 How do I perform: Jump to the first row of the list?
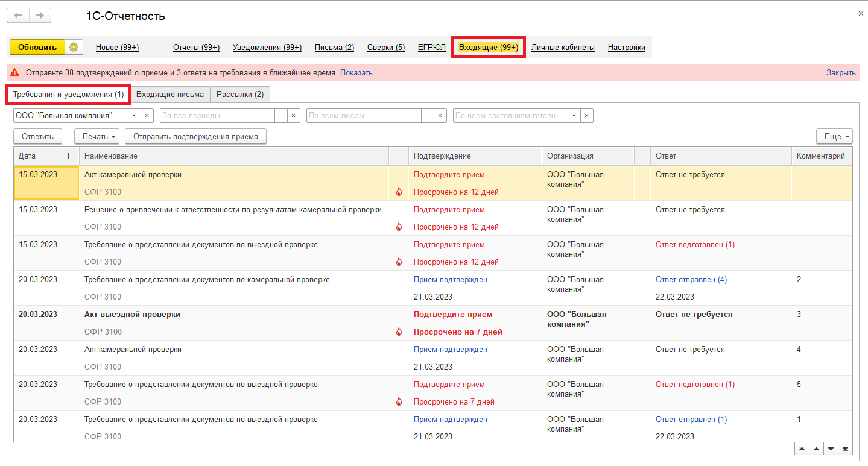tap(802, 449)
